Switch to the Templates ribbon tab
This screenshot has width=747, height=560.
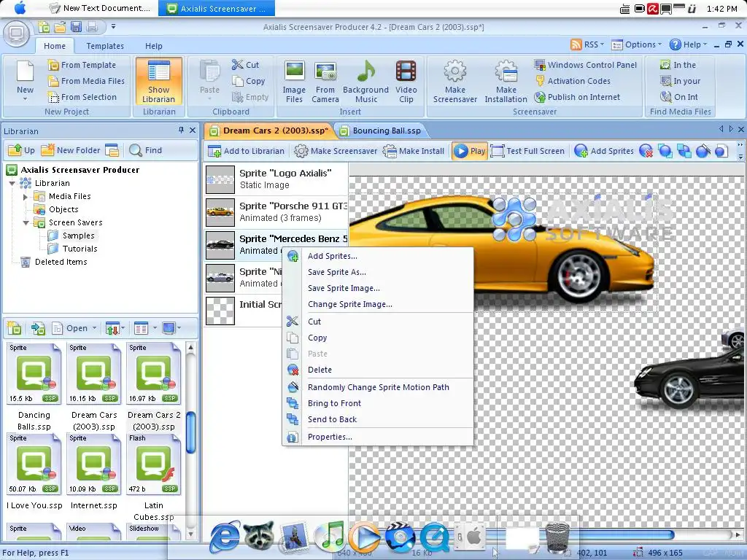pos(105,46)
